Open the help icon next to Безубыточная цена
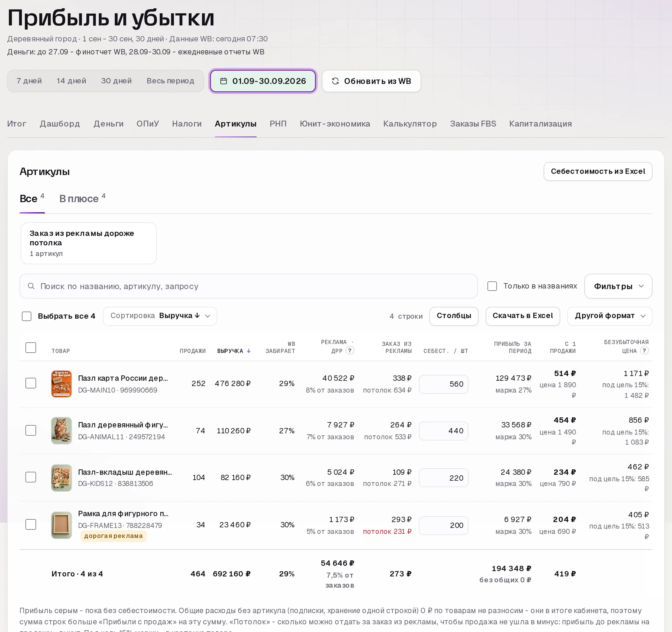672x632 pixels. [x=644, y=351]
